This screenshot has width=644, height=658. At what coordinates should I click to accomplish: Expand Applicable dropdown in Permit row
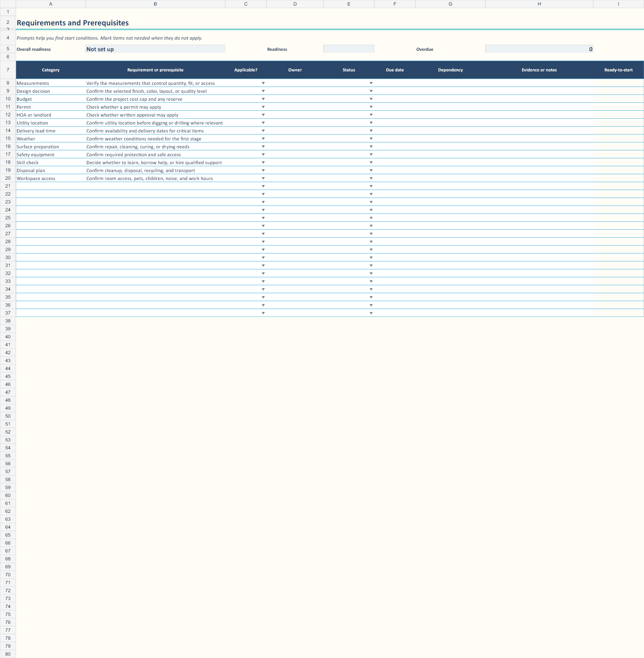[263, 107]
